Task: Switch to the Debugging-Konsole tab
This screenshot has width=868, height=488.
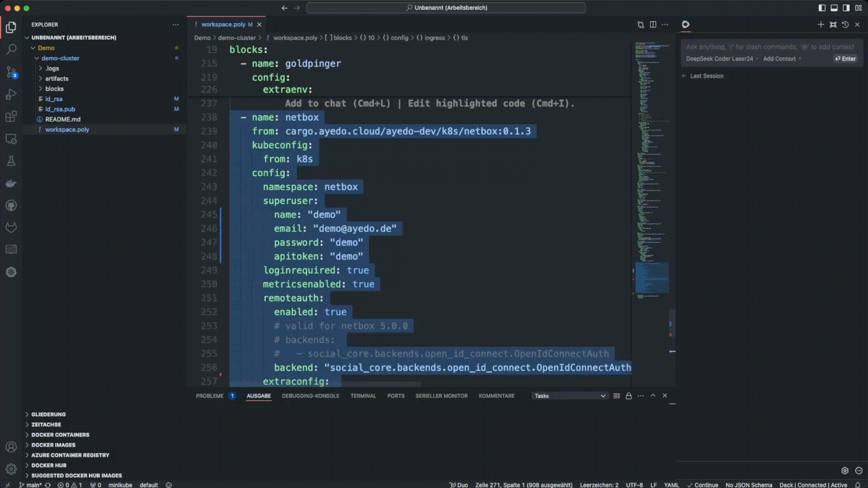Action: click(x=311, y=396)
